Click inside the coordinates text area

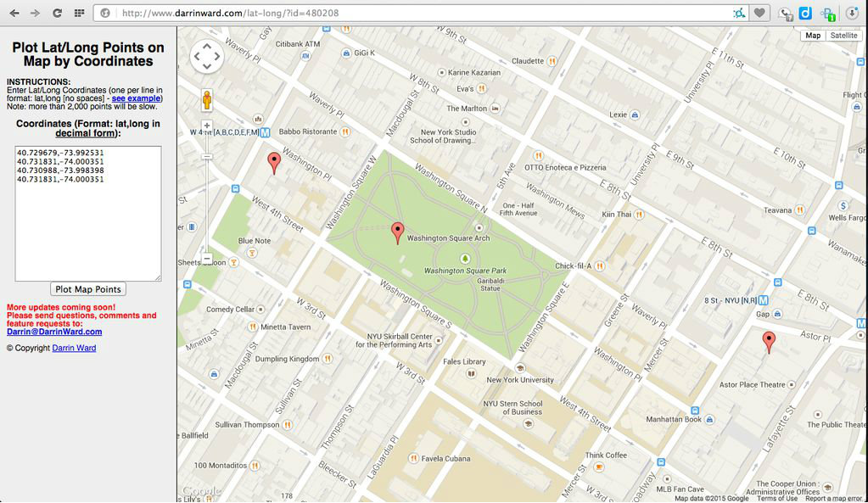(x=88, y=214)
